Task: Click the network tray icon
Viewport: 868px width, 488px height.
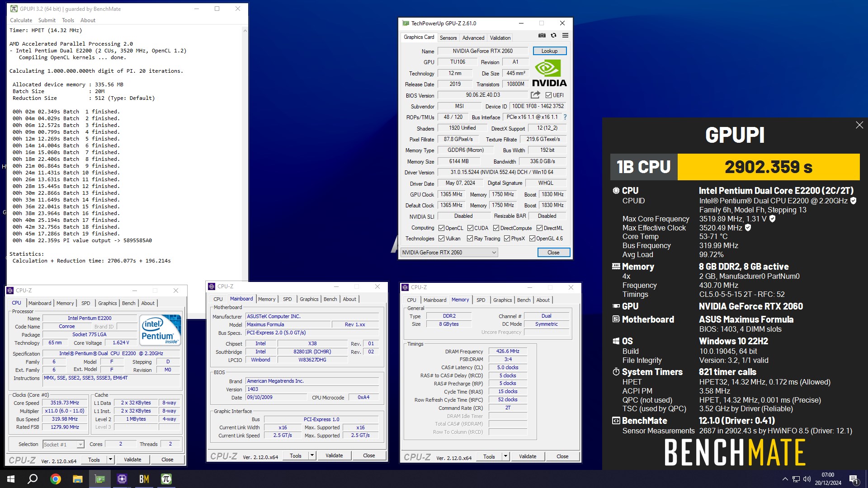Action: (796, 479)
